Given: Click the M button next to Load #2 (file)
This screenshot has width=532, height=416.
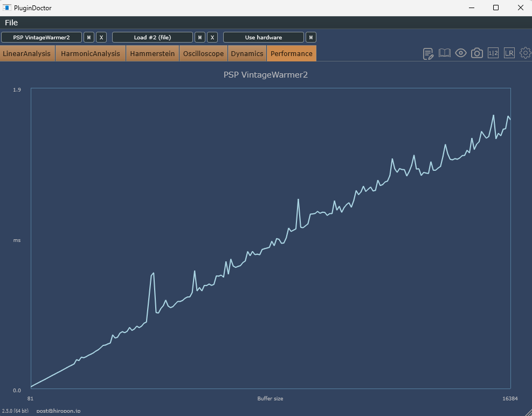Looking at the screenshot, I should [200, 37].
